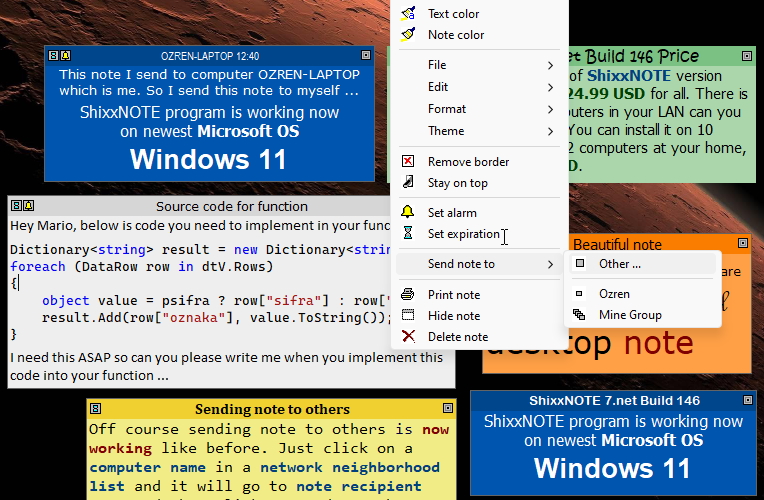Click the Note color paintbrush icon
Image resolution: width=764 pixels, height=500 pixels.
408,34
